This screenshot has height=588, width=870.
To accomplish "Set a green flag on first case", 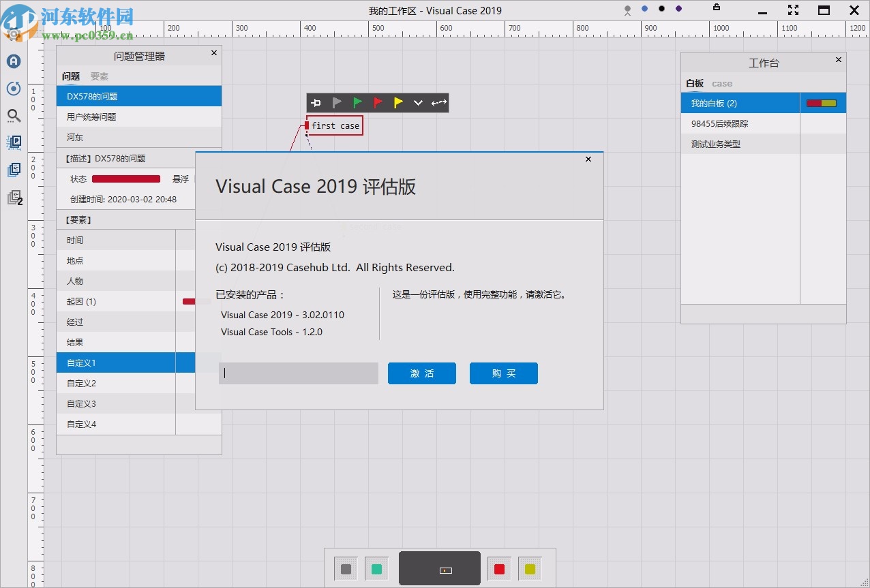I will pos(357,103).
